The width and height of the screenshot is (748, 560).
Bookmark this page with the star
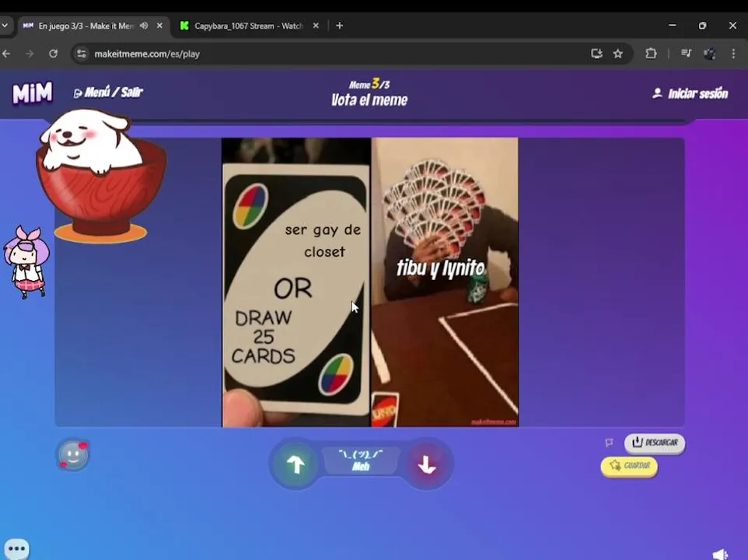tap(618, 54)
